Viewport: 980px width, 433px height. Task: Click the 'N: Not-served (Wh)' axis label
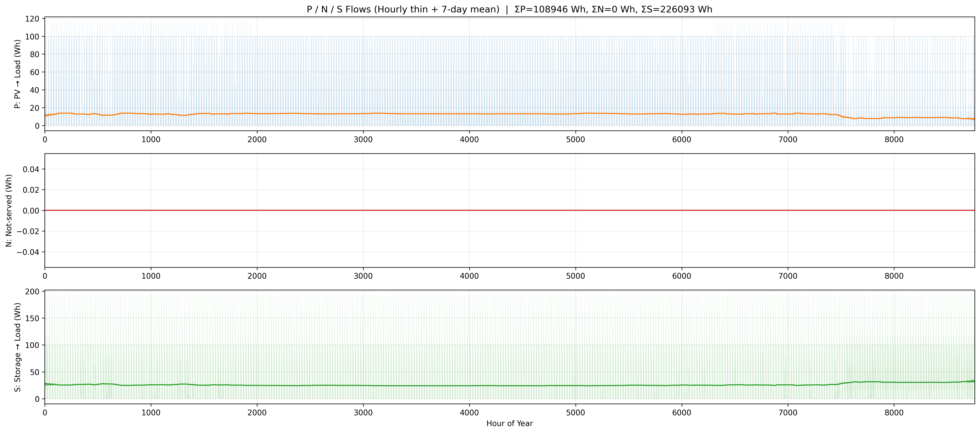point(9,210)
